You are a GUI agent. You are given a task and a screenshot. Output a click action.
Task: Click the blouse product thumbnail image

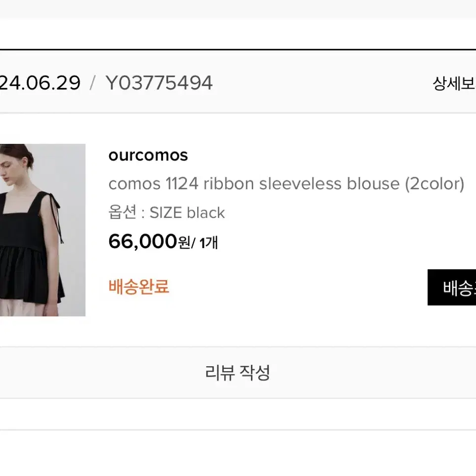[x=43, y=230]
